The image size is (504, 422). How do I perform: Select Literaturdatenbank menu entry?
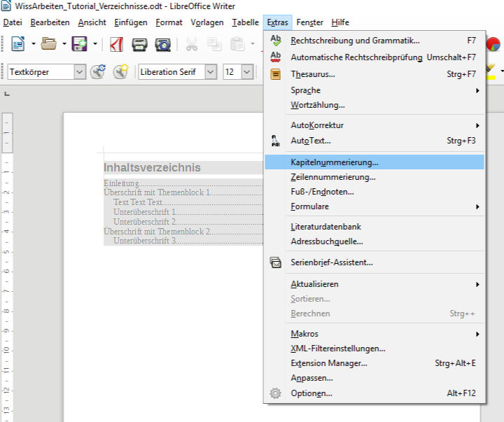click(x=374, y=227)
